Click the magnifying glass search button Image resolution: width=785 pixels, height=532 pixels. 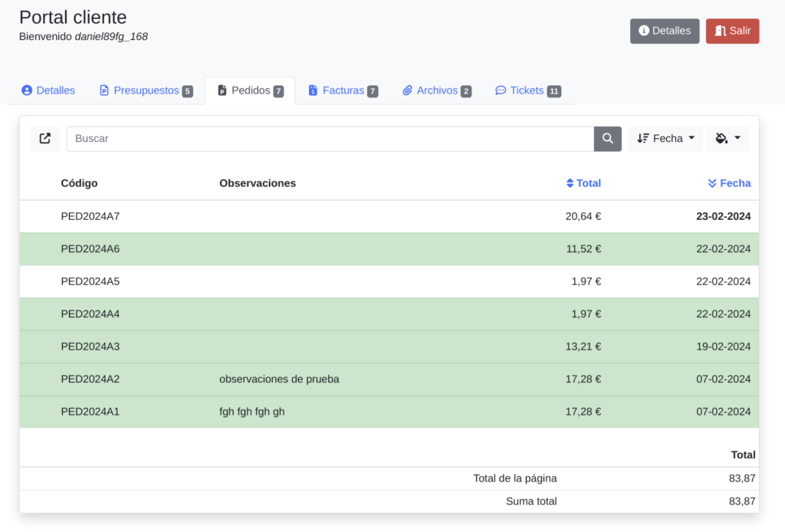607,139
